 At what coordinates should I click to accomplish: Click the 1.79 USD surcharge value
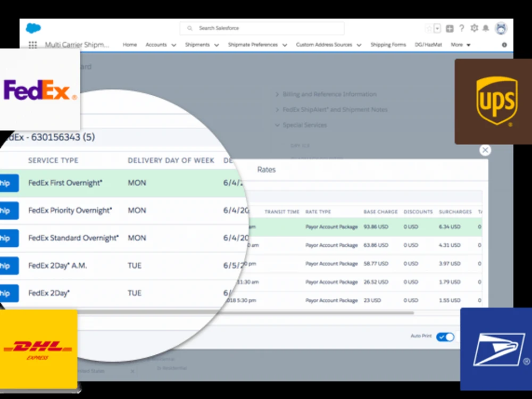450,282
